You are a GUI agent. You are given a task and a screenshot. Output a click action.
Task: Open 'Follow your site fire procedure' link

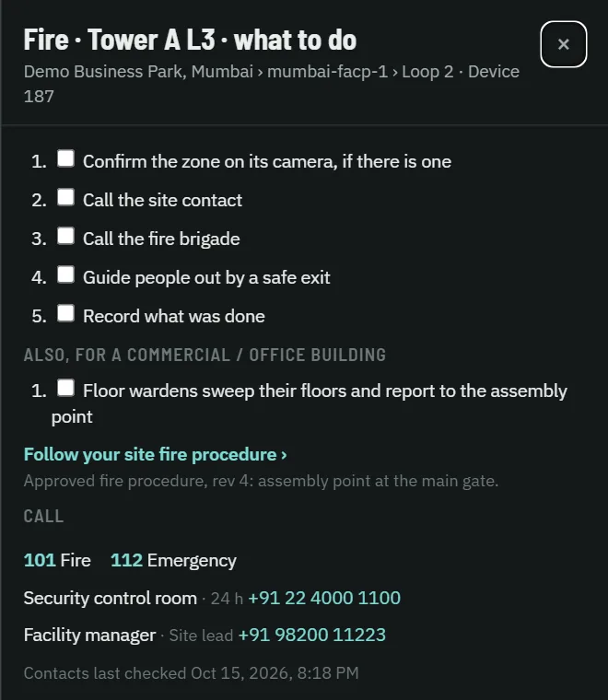pyautogui.click(x=156, y=454)
